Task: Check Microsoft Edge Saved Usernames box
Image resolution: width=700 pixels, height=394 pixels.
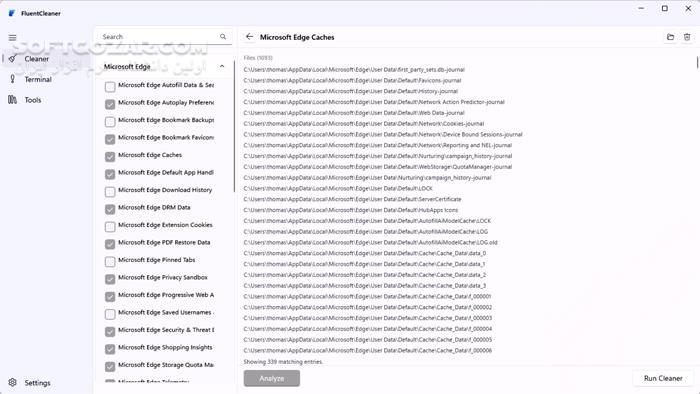Action: [x=110, y=314]
